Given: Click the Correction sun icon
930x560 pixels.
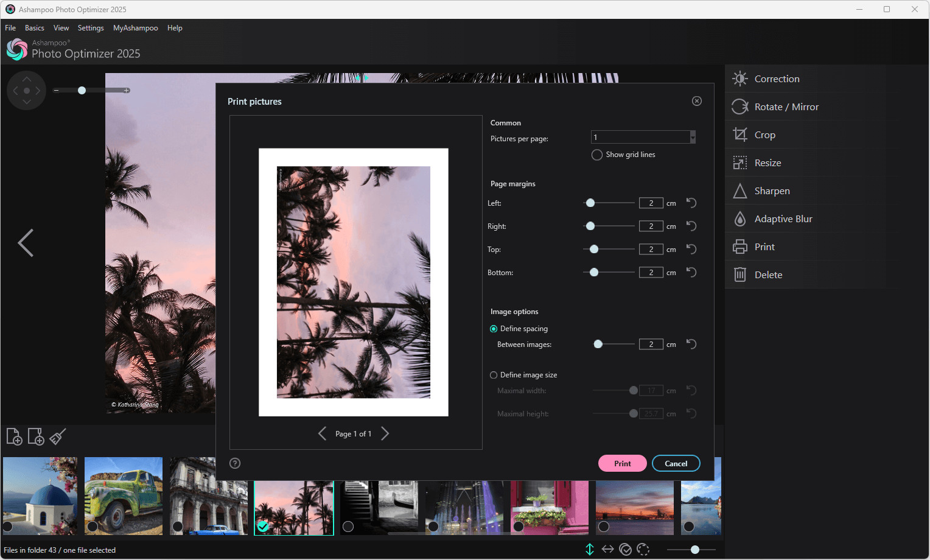Looking at the screenshot, I should 739,79.
